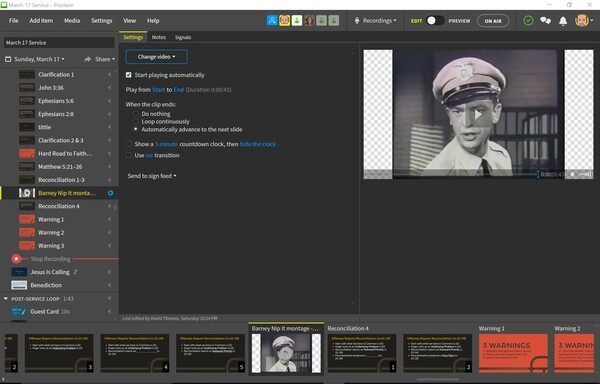Click the Barney Nip It video thumbnail in the list

(x=27, y=193)
